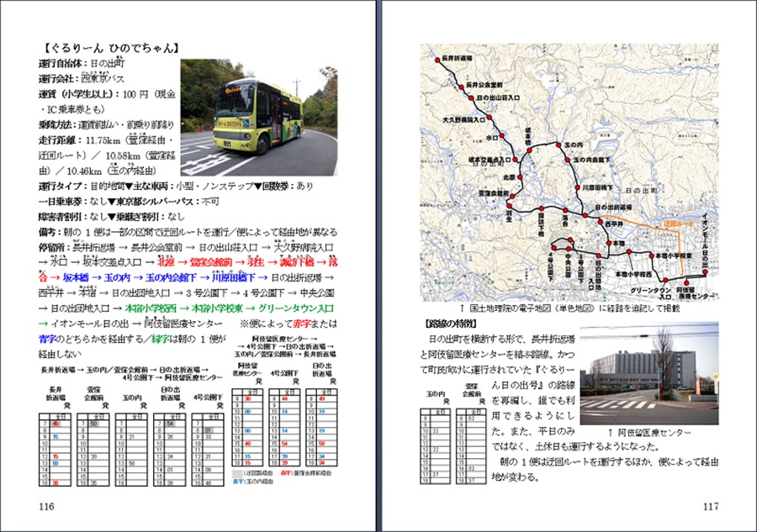757x532 pixels.
Task: Select the 玉の内 発 timetable header on page 117
Action: 438,398
